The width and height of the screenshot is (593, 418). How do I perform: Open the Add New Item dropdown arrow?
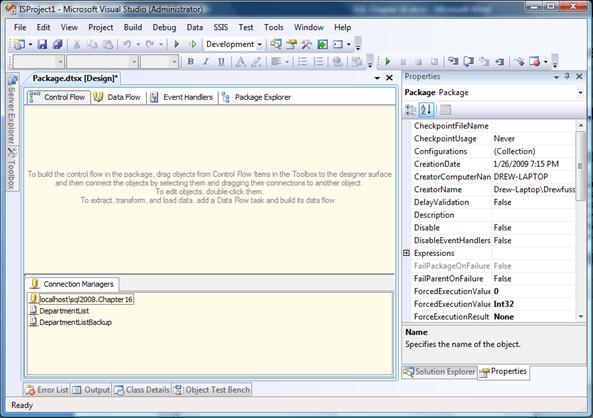(30, 44)
